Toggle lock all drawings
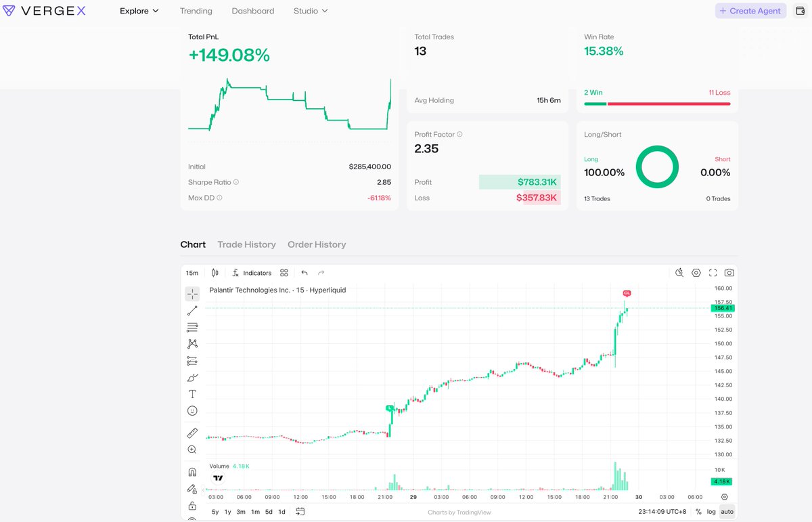The width and height of the screenshot is (812, 522). click(192, 506)
